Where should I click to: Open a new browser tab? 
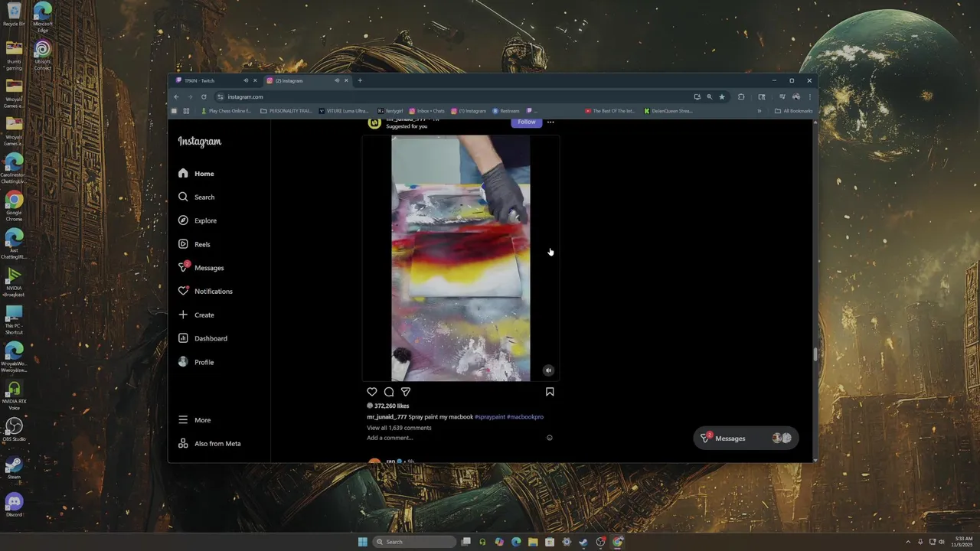360,80
